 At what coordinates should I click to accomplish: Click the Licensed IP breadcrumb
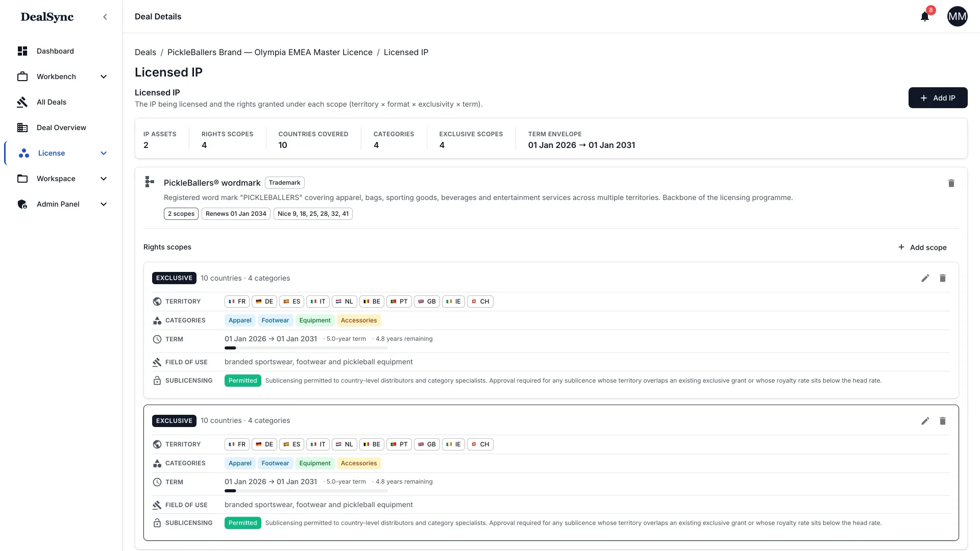[x=406, y=52]
